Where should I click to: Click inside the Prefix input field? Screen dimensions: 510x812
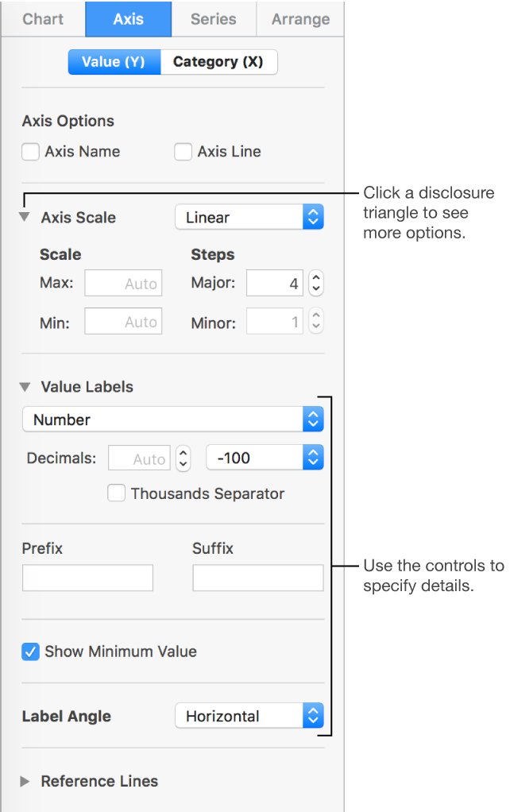(87, 578)
